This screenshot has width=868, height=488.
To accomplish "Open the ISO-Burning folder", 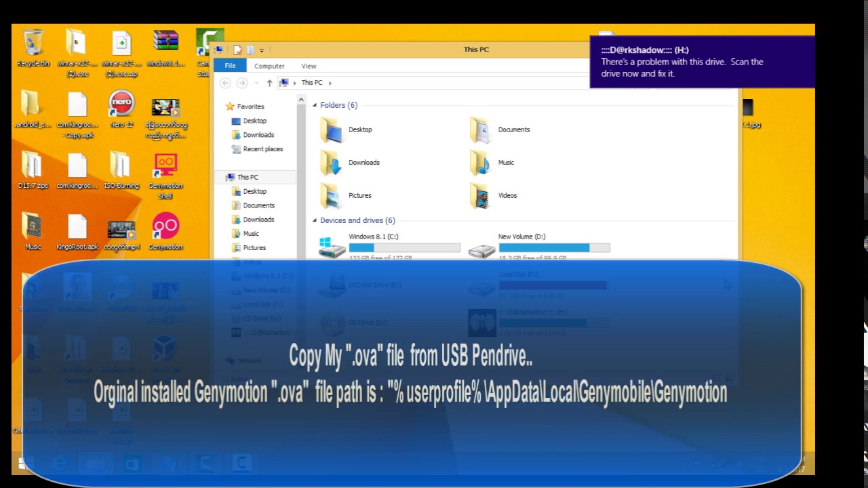I will [121, 170].
